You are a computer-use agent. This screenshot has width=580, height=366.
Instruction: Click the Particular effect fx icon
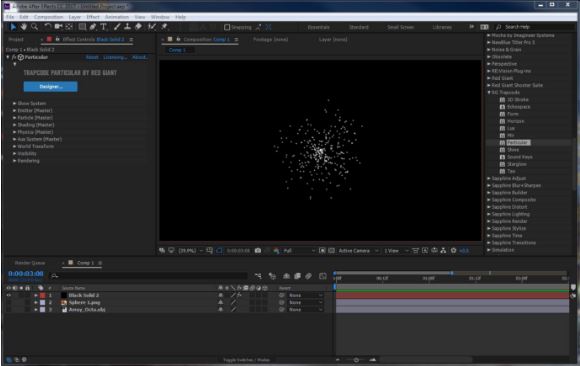(x=14, y=57)
